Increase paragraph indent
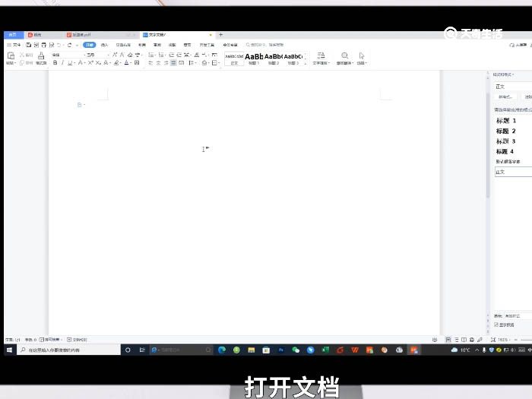The image size is (532, 399). point(179,55)
